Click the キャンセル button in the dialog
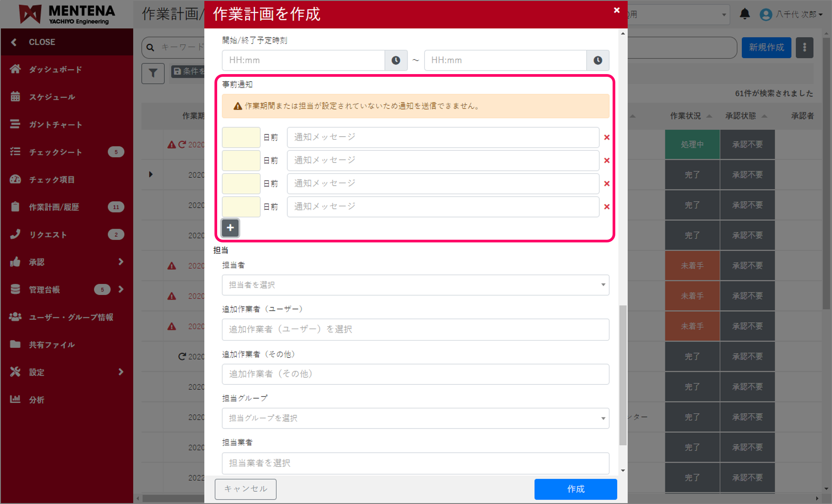The width and height of the screenshot is (832, 504). [245, 489]
